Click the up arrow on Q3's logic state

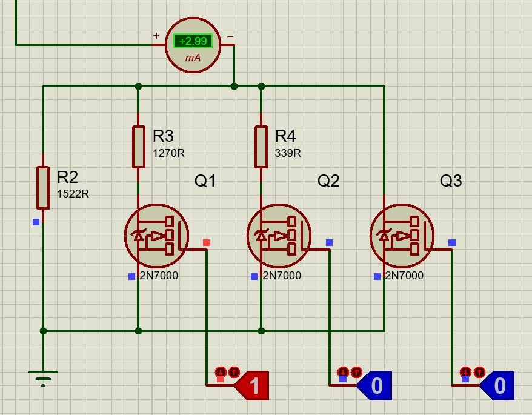coord(479,372)
